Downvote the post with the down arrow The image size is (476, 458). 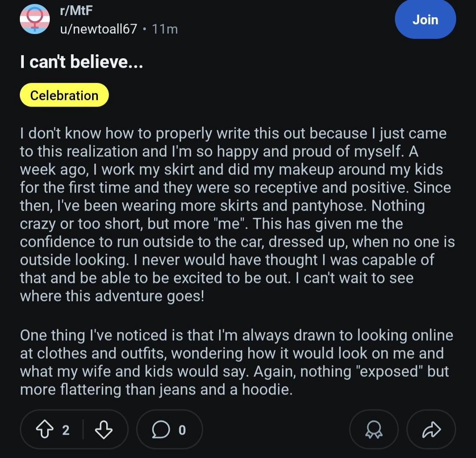104,430
